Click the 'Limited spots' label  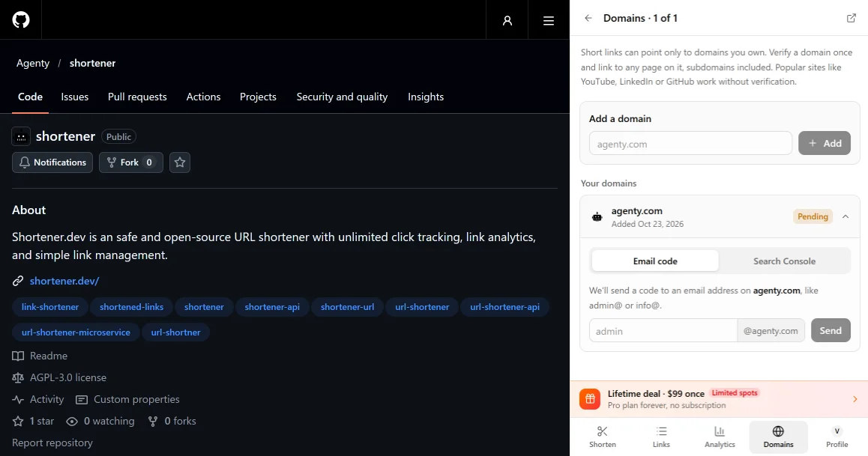click(x=735, y=393)
